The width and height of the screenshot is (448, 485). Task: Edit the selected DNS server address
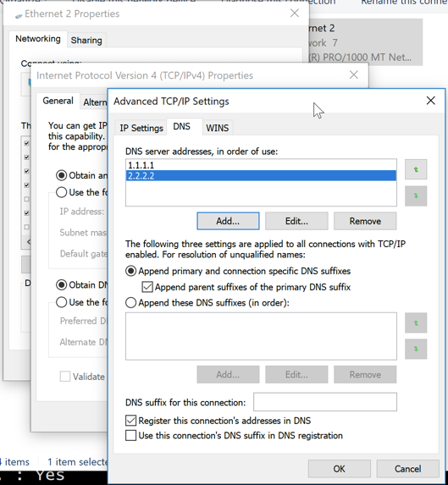[x=296, y=221]
